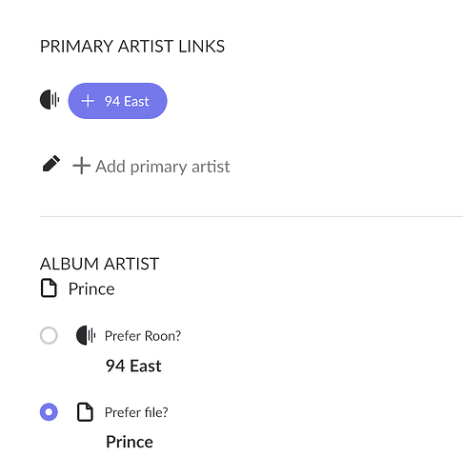
Task: Click the file icon next to Prince under Album Artist
Action: 49,288
